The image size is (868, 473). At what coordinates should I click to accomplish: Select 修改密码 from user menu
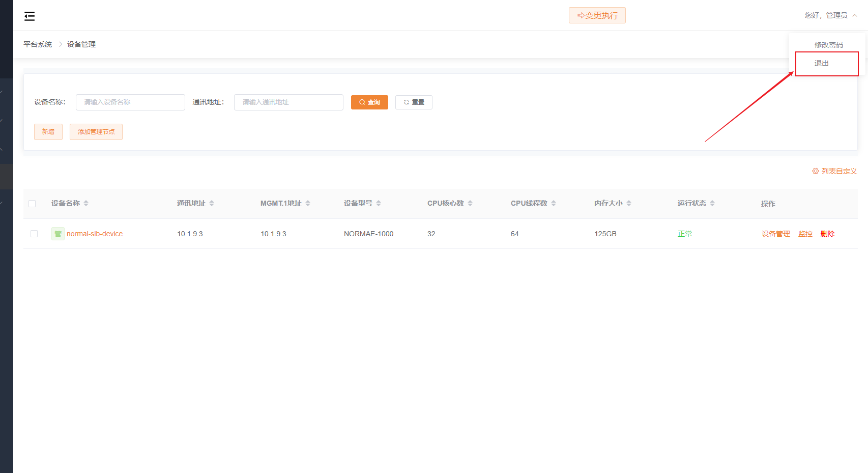pos(828,45)
